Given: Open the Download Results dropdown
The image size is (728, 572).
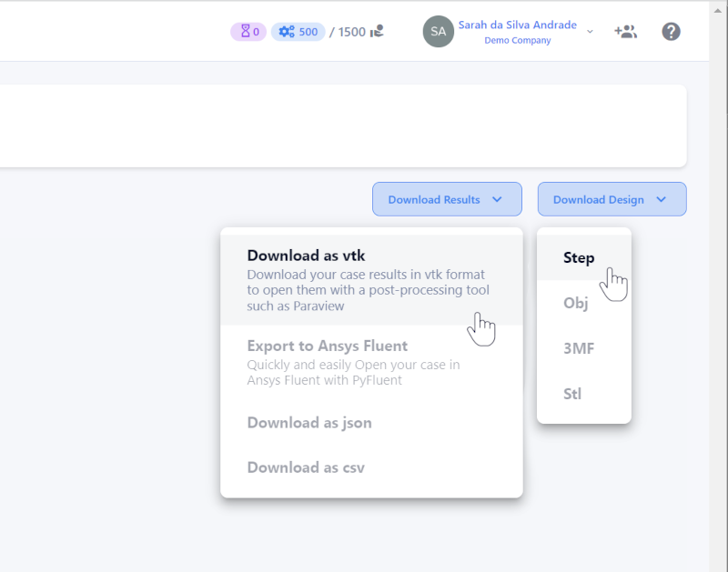Looking at the screenshot, I should point(447,199).
